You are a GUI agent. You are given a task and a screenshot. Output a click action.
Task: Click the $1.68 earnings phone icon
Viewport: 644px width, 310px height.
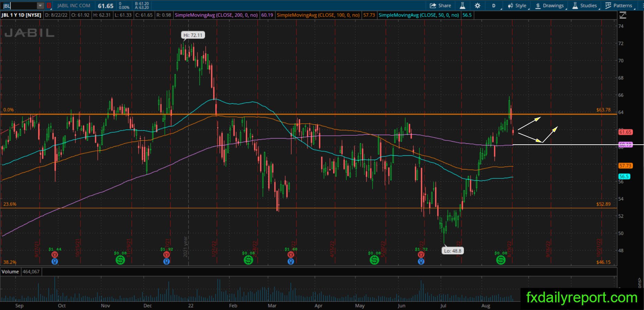[x=291, y=255]
